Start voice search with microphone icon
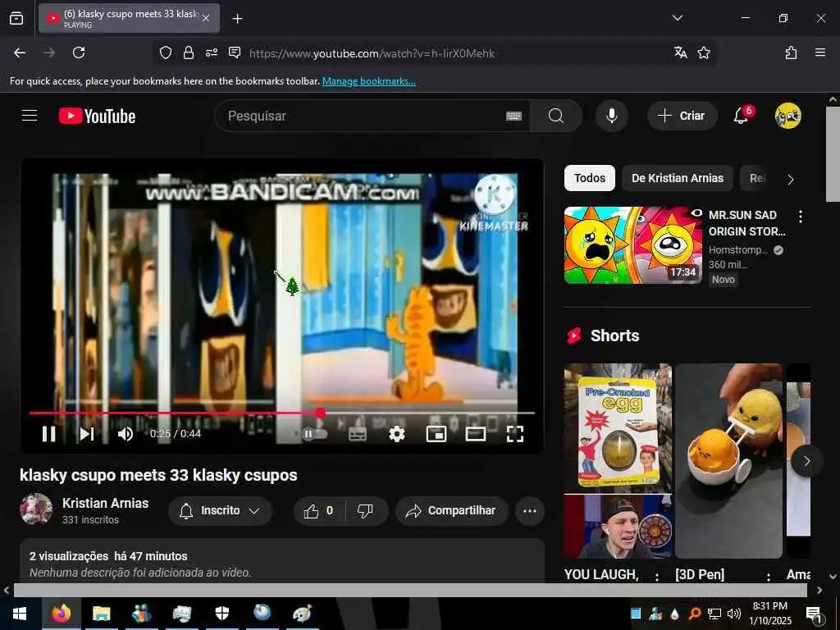Viewport: 840px width, 630px height. click(612, 116)
